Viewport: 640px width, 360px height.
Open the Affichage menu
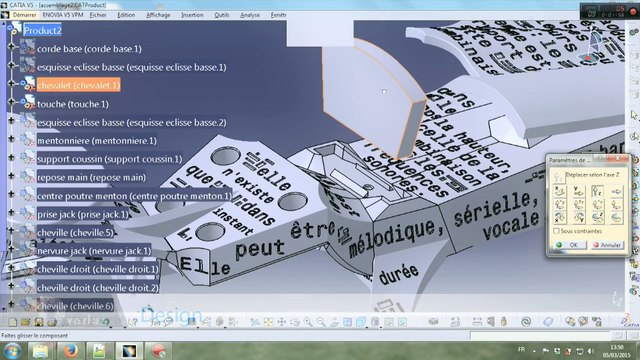[158, 15]
